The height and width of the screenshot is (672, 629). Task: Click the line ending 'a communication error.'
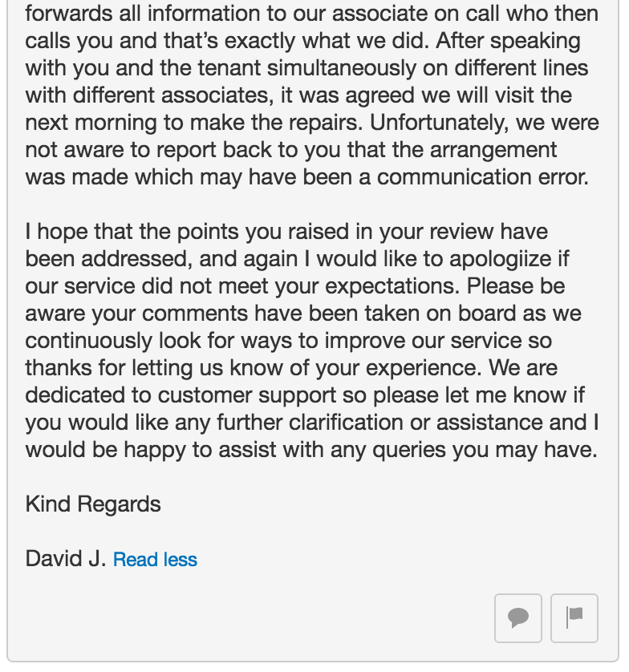click(306, 177)
